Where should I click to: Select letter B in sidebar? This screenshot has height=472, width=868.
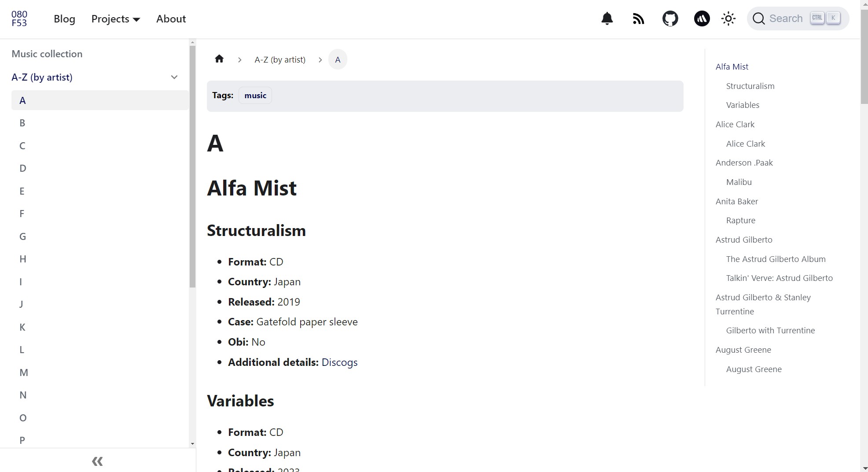point(100,123)
